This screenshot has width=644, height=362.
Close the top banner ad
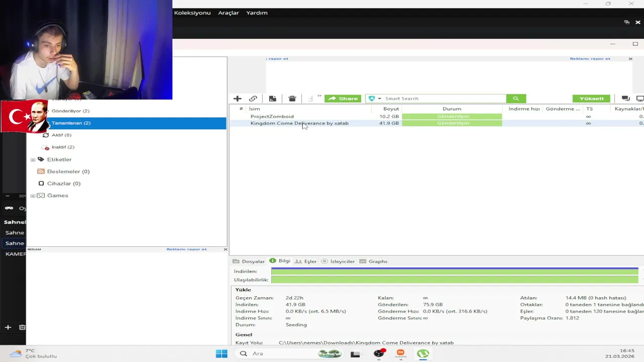[x=630, y=59]
